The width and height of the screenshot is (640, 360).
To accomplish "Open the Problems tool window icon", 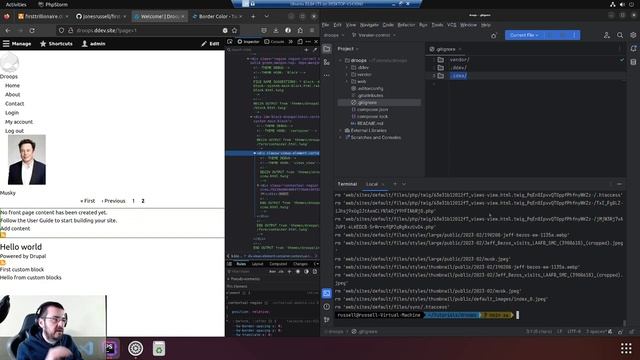I will pyautogui.click(x=327, y=307).
